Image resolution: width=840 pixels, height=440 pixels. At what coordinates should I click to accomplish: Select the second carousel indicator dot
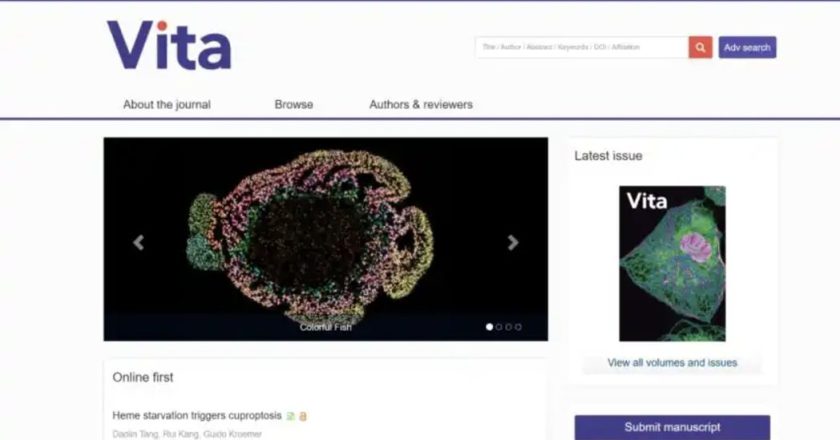click(x=499, y=327)
